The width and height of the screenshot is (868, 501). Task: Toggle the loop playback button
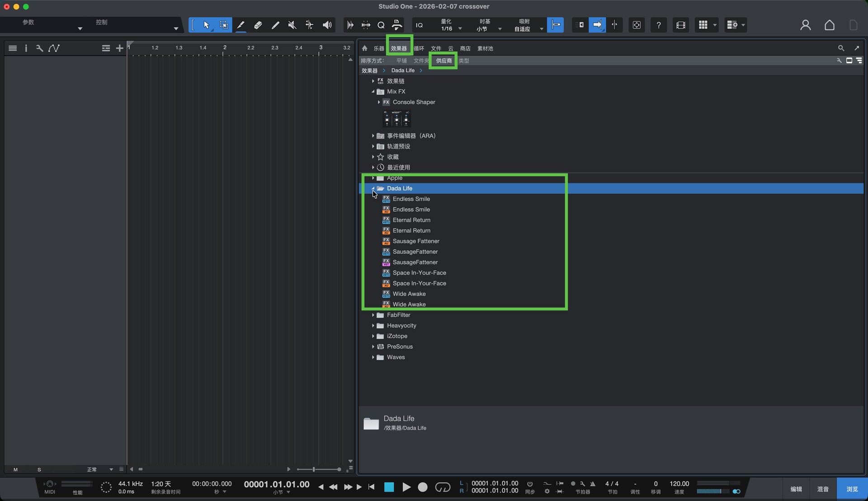(x=443, y=487)
